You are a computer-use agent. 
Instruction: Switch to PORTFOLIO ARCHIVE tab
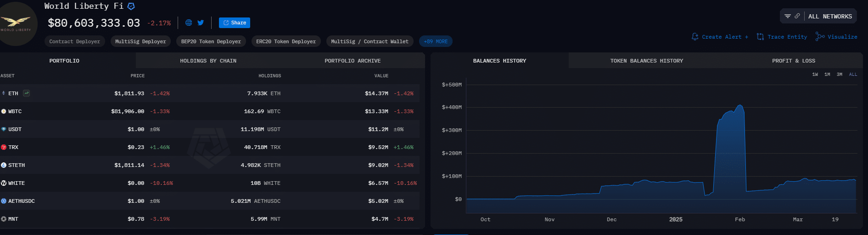coord(353,61)
